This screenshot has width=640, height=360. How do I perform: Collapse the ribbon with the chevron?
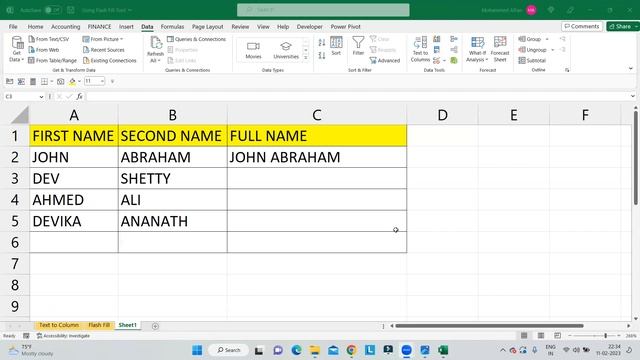pos(631,69)
